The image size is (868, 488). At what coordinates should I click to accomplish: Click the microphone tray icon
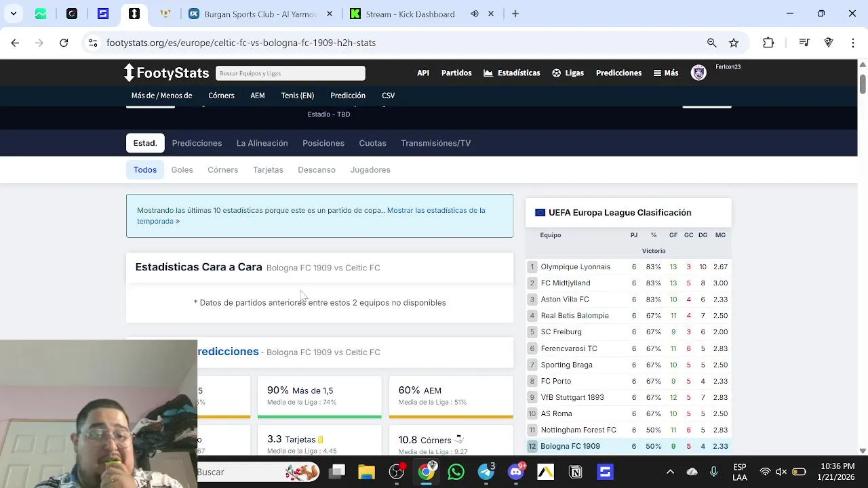pyautogui.click(x=714, y=472)
